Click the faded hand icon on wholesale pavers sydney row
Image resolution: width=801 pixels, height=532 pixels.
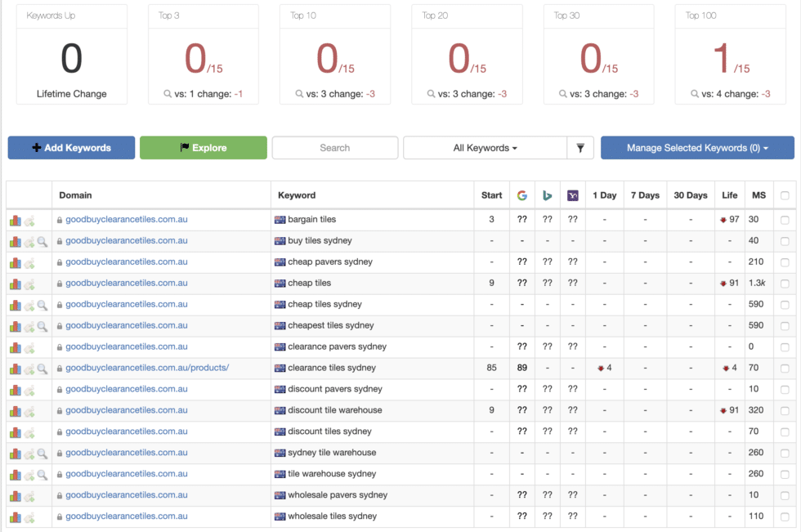(29, 496)
